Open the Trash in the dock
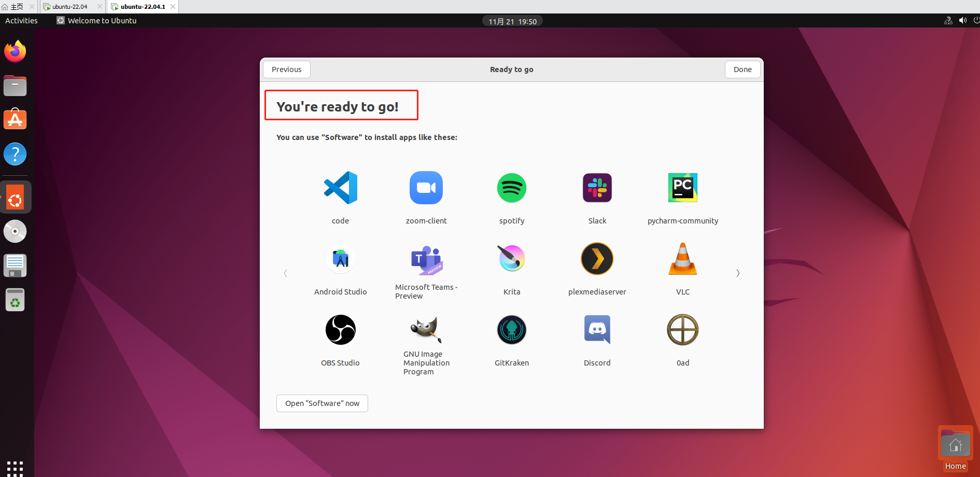 (x=15, y=300)
